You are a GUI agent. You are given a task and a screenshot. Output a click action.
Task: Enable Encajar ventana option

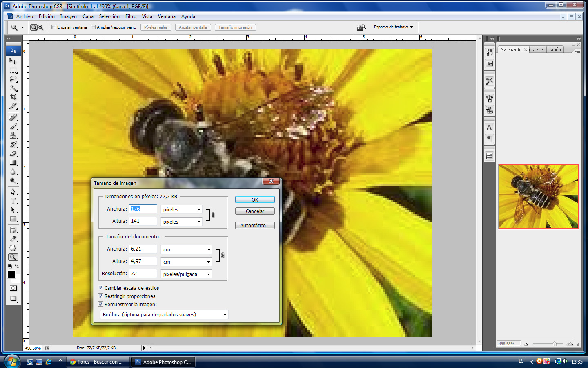[x=53, y=27]
